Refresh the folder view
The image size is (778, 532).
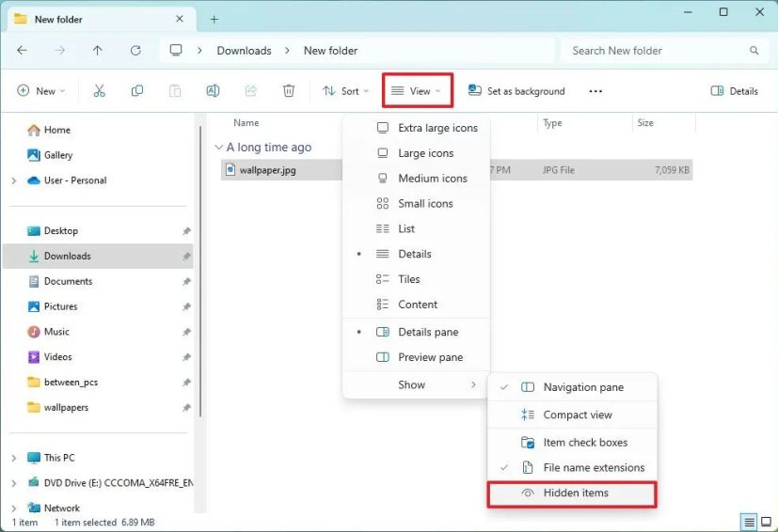point(135,50)
